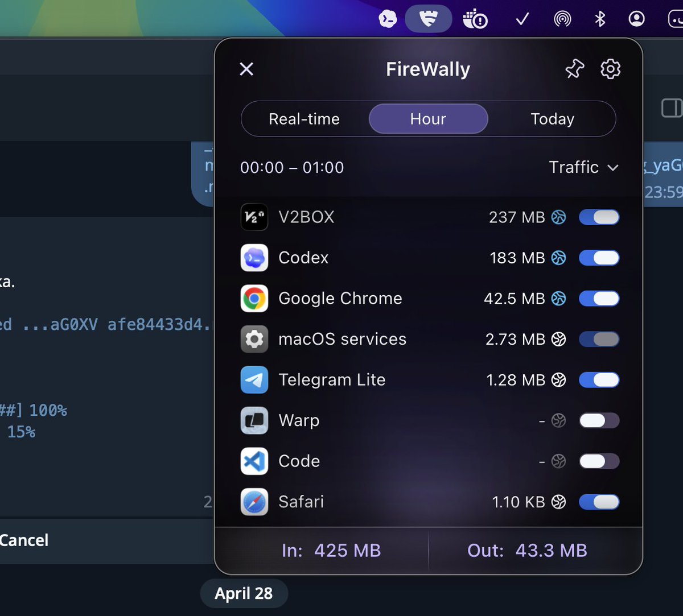Toggle Telegram Lite network switch
This screenshot has height=616, width=683.
click(x=599, y=380)
